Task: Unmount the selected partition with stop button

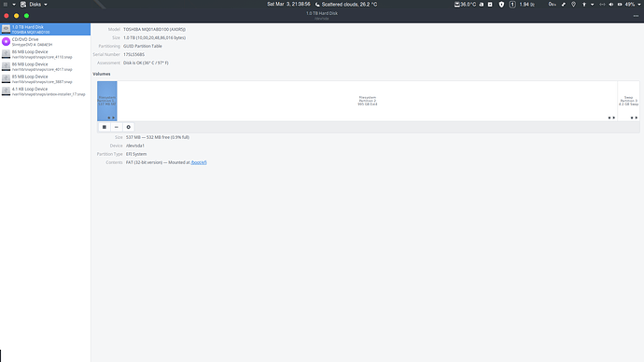Action: coord(105,127)
